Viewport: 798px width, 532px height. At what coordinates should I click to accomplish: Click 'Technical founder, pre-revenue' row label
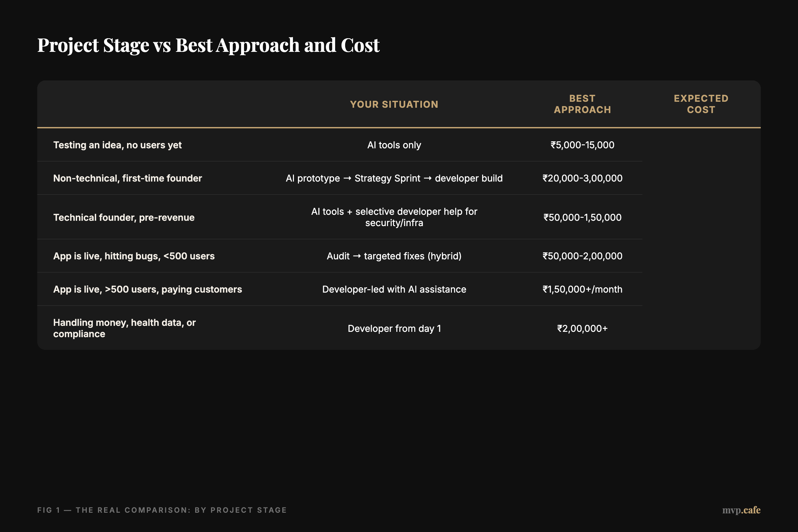tap(124, 217)
